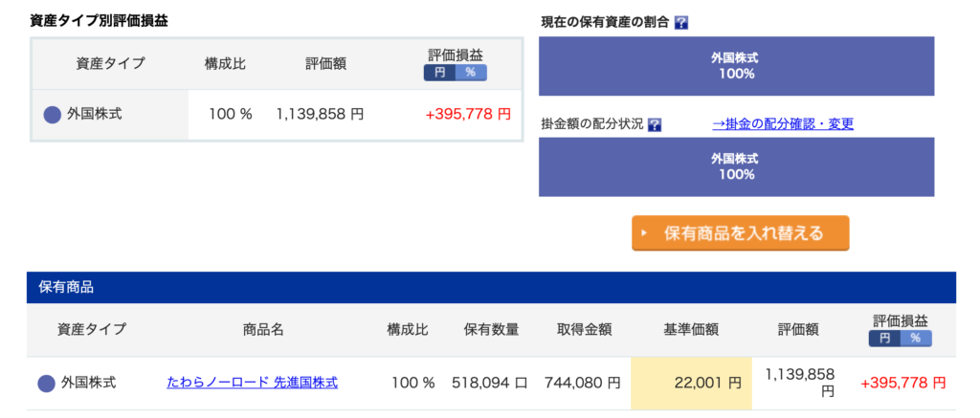This screenshot has height=418, width=980.
Task: Click the highlighted 22,001 円 基準価額 cell
Action: (691, 383)
